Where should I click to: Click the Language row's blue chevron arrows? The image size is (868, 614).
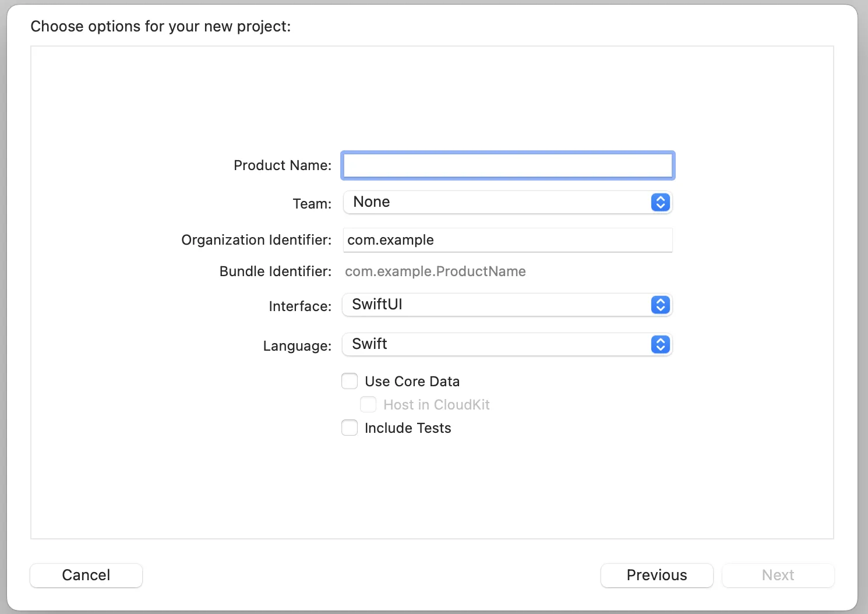(660, 344)
